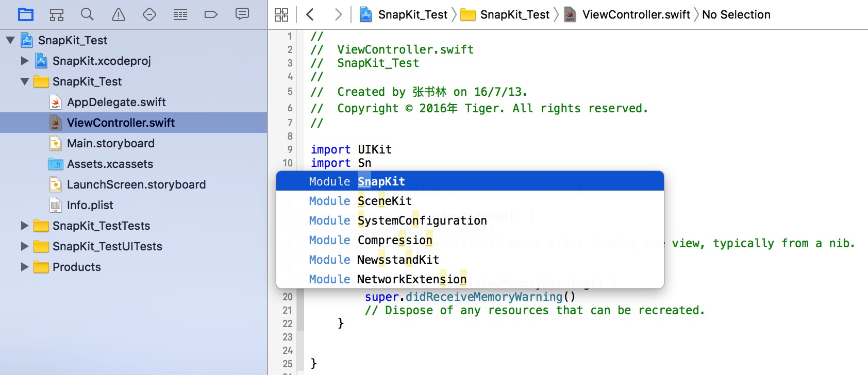Open the Breakpoint navigator tag icon
This screenshot has width=868, height=375.
211,14
